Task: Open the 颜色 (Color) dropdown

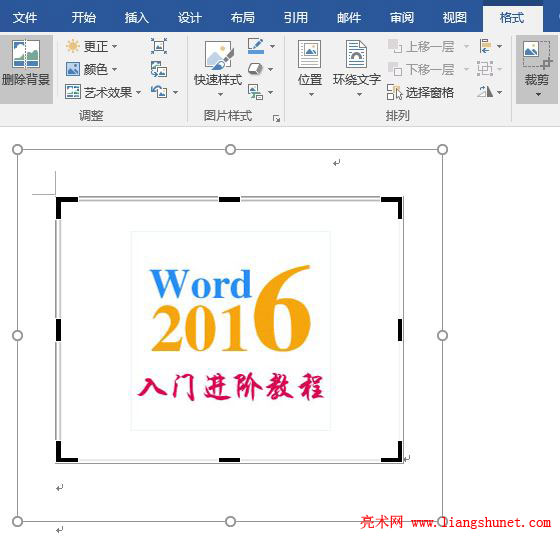Action: [x=92, y=69]
